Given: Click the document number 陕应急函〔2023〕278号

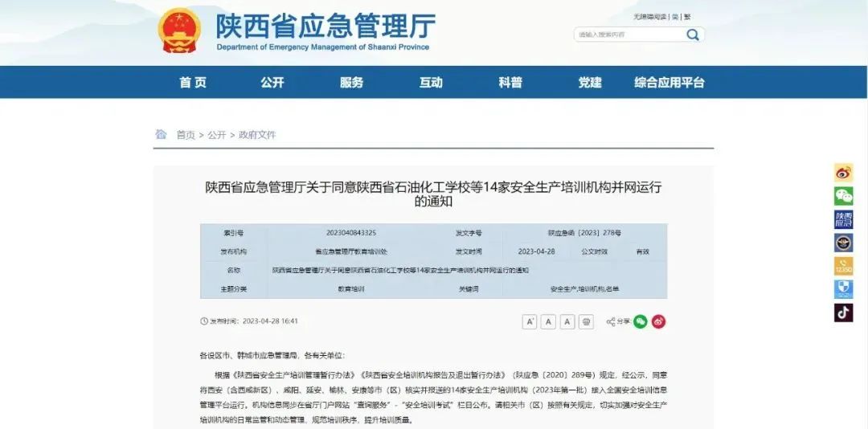Looking at the screenshot, I should [x=584, y=233].
